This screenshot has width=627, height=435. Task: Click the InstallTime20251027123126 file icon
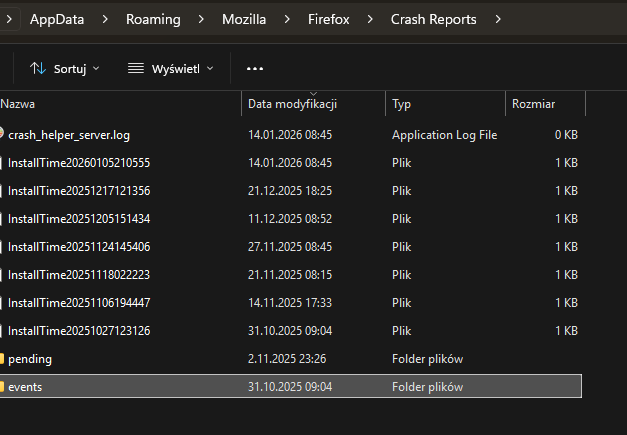point(3,330)
